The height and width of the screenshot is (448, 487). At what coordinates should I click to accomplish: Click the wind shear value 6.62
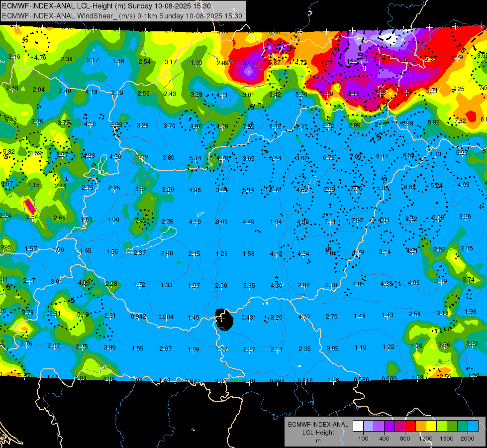pos(275,126)
